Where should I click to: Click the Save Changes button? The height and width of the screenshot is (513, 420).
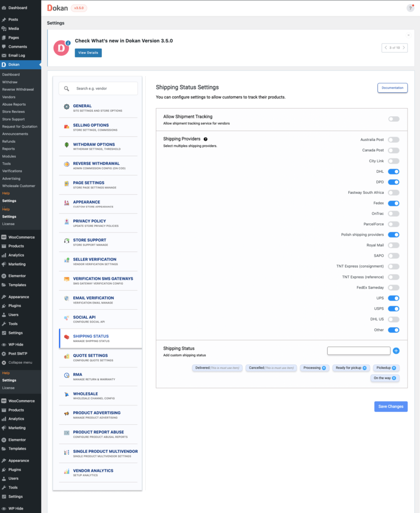tap(391, 407)
